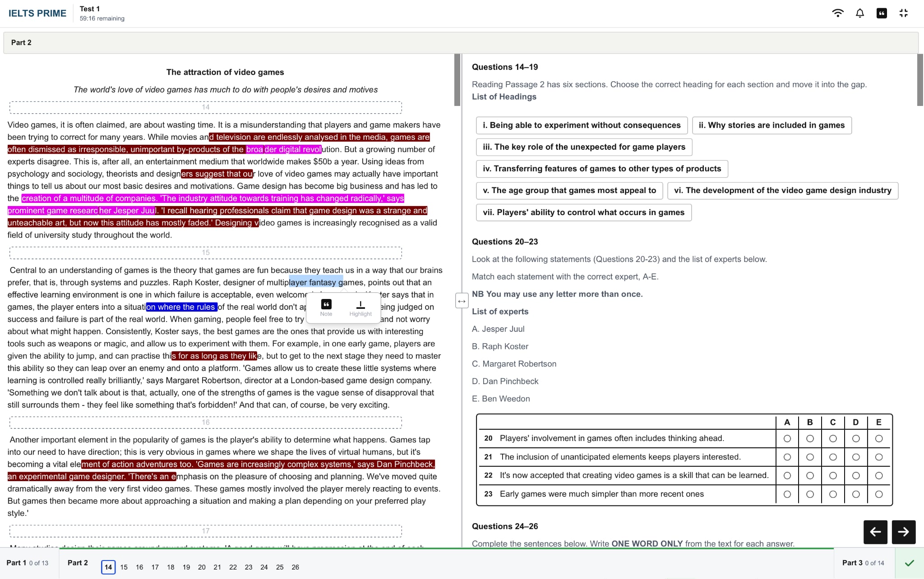Select expert B for question 20
Viewport: 924px width, 579px height.
tap(810, 438)
